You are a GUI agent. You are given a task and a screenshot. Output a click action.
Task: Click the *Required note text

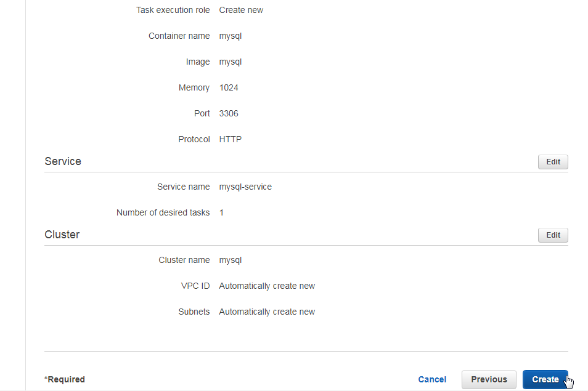(65, 379)
